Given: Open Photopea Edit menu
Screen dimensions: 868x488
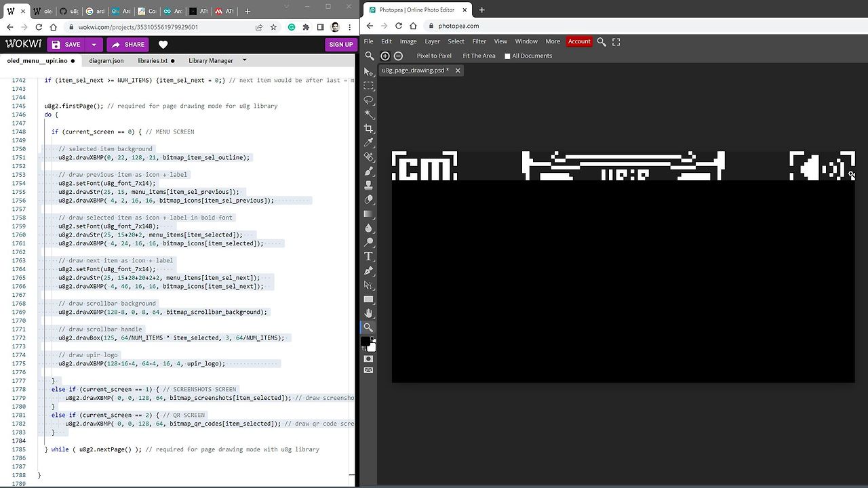Looking at the screenshot, I should pyautogui.click(x=387, y=41).
